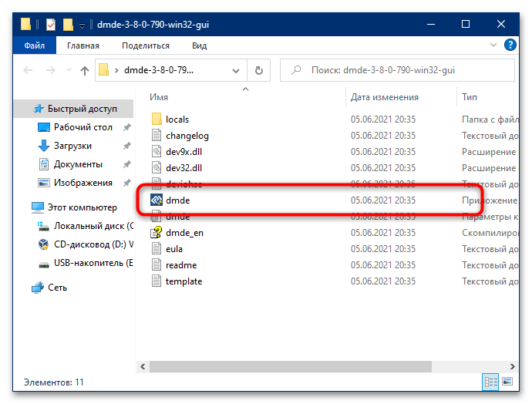Select Этот компьютер in navigation pane

click(x=74, y=207)
